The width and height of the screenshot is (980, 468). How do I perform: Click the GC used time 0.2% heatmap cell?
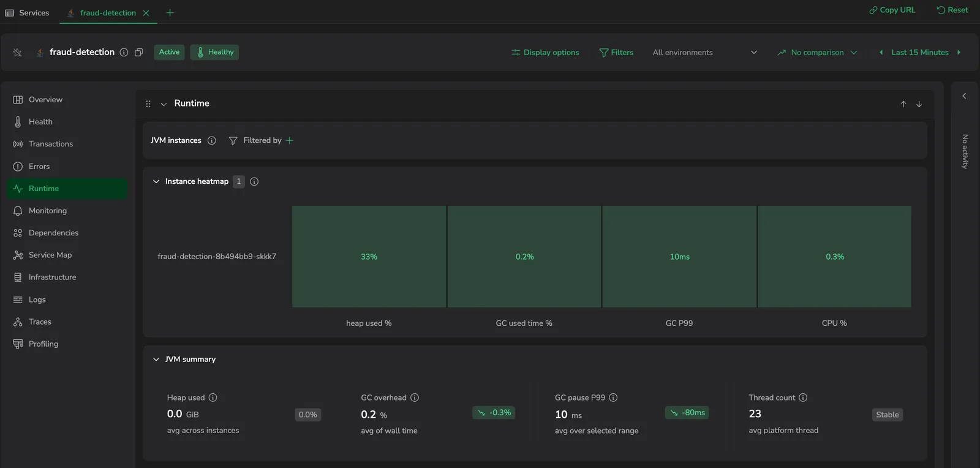coord(524,257)
